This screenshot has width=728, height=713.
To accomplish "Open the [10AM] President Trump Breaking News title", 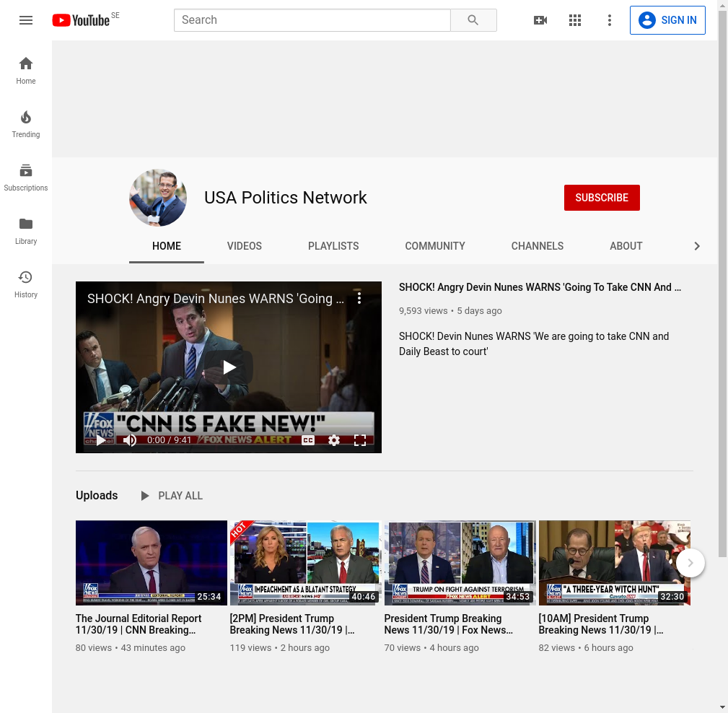I will click(x=601, y=624).
